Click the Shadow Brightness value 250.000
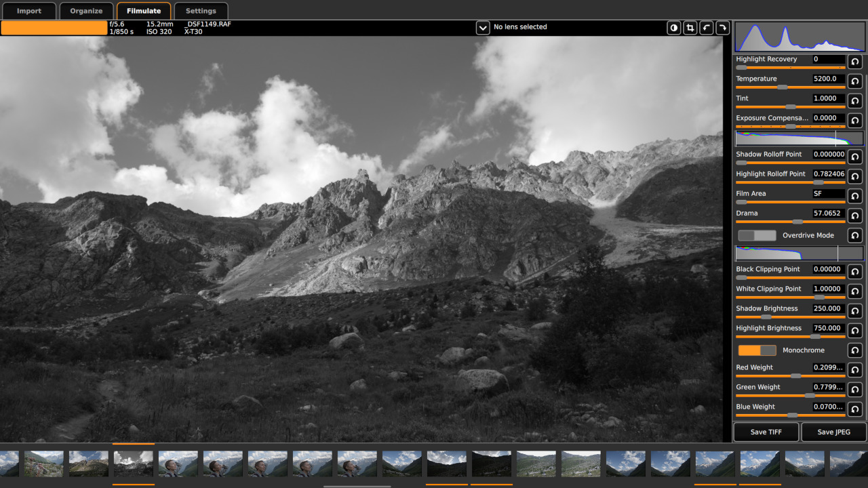This screenshot has height=488, width=868. 829,308
